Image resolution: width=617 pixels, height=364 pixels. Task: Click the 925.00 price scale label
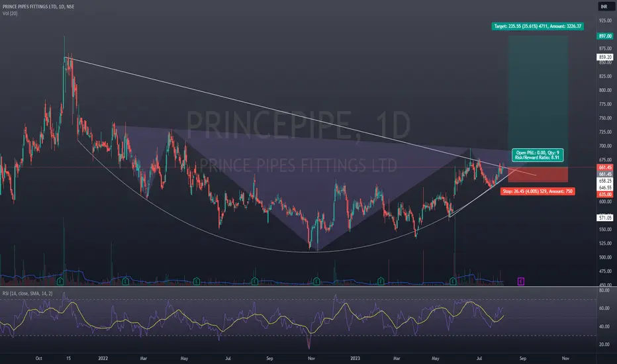pos(605,21)
